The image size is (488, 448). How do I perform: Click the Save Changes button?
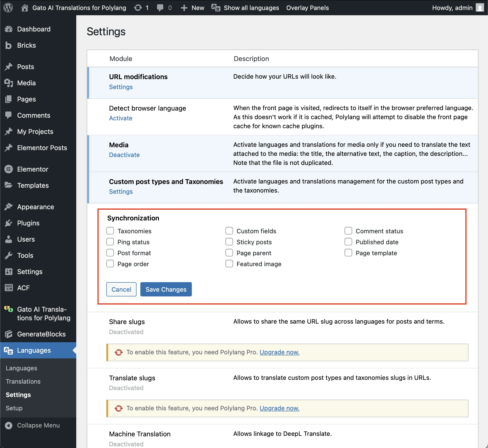coord(166,289)
